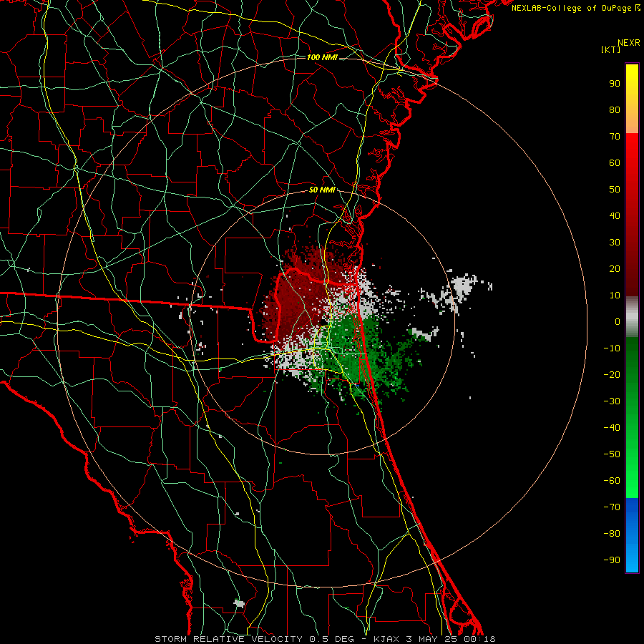Click the 50 NMI range ring label

coord(322,190)
